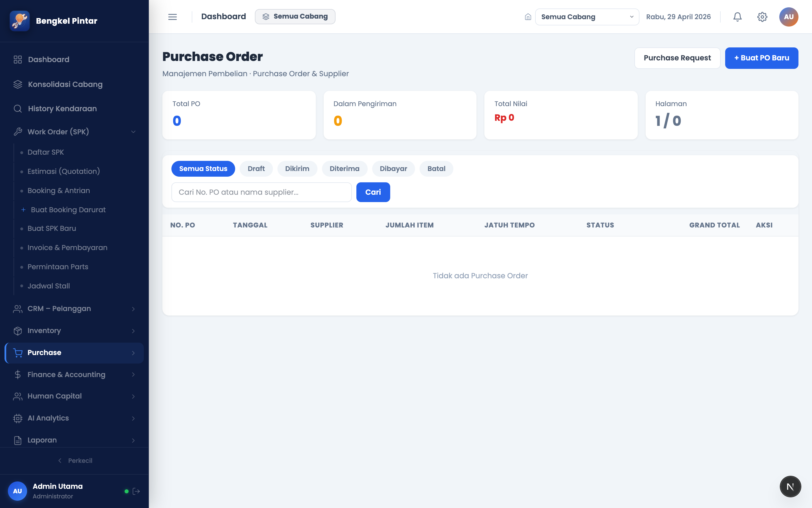Click the Purchase Request button
This screenshot has width=812, height=508.
point(677,58)
